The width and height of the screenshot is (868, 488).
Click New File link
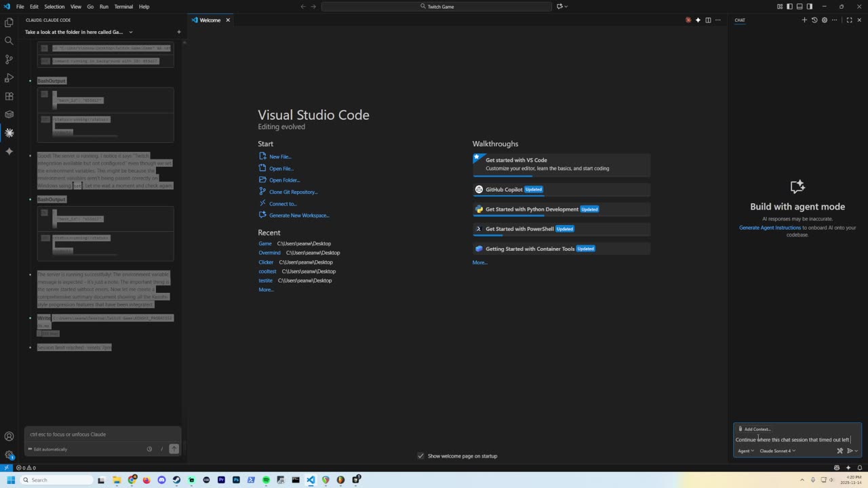click(x=280, y=157)
